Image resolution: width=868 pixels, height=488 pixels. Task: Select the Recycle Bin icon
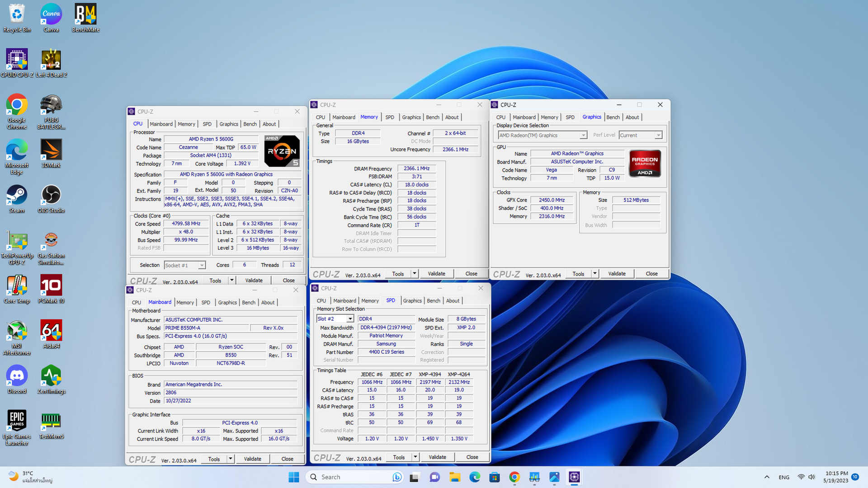tap(17, 18)
